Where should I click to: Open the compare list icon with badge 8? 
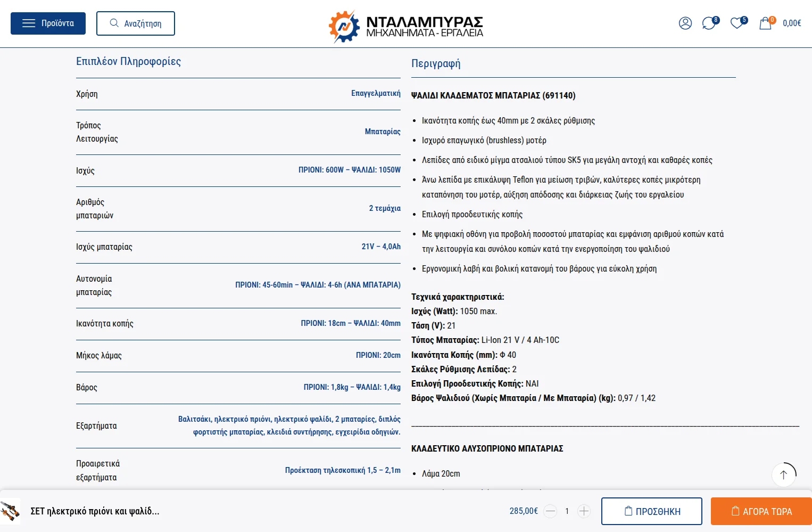click(x=709, y=23)
